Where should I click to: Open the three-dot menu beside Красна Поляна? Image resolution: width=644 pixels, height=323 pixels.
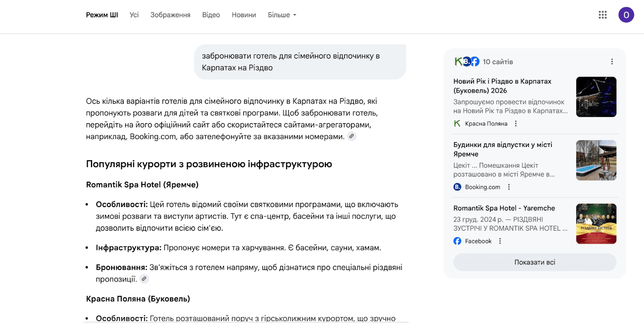pos(516,124)
